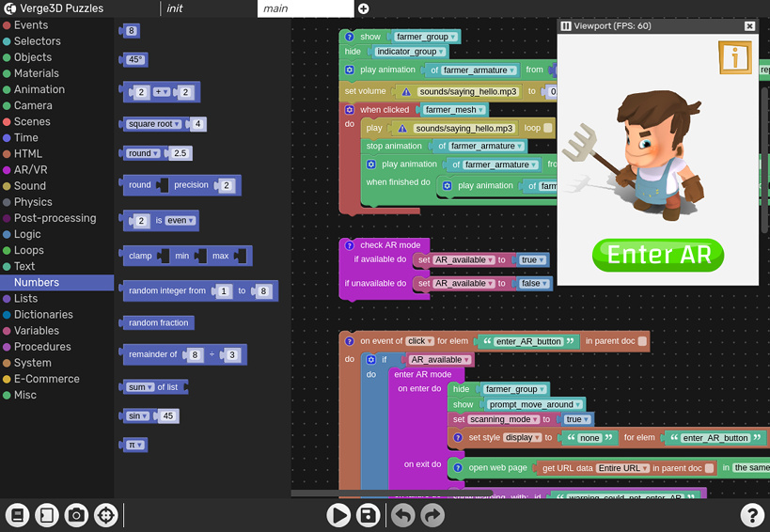The image size is (770, 532).
Task: Toggle 'in parent doc' checkbox on event block
Action: [x=642, y=341]
